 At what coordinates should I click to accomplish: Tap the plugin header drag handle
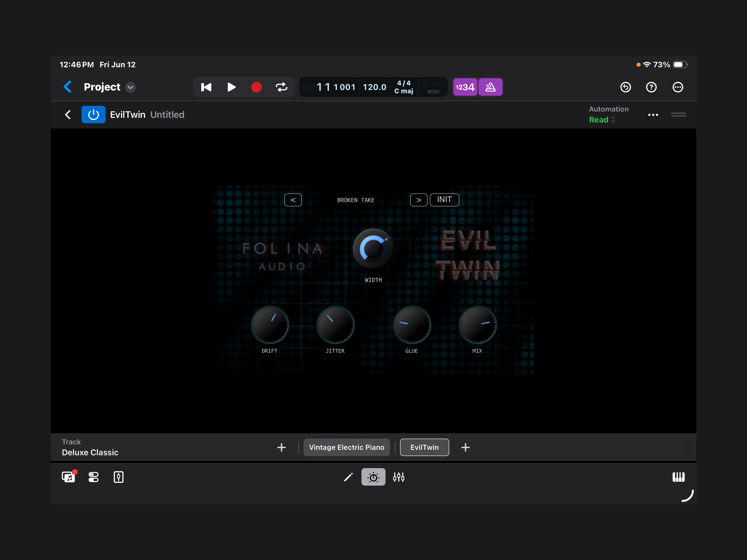pos(678,115)
